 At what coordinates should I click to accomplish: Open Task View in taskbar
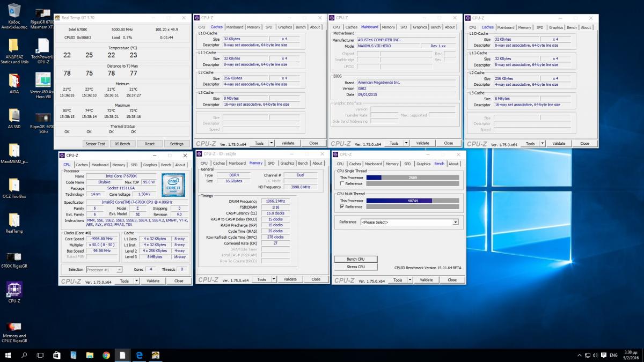(x=40, y=355)
